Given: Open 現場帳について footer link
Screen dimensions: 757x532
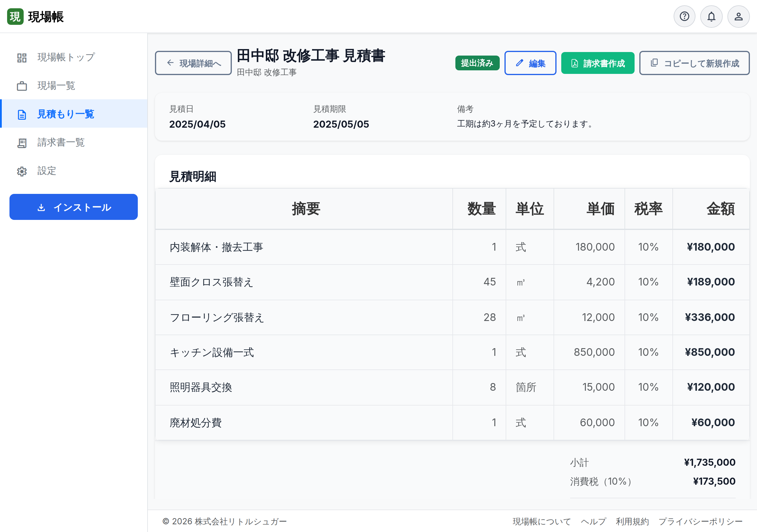Looking at the screenshot, I should tap(542, 521).
